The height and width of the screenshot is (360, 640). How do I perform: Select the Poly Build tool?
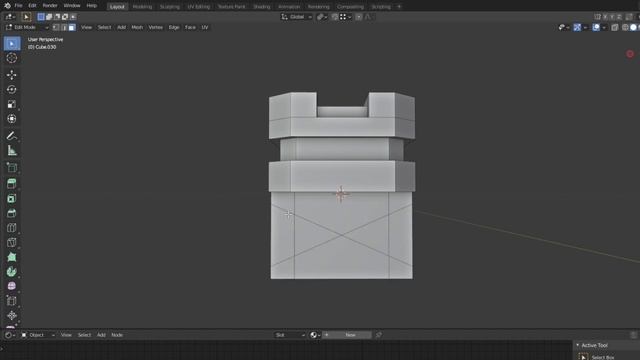click(x=12, y=257)
